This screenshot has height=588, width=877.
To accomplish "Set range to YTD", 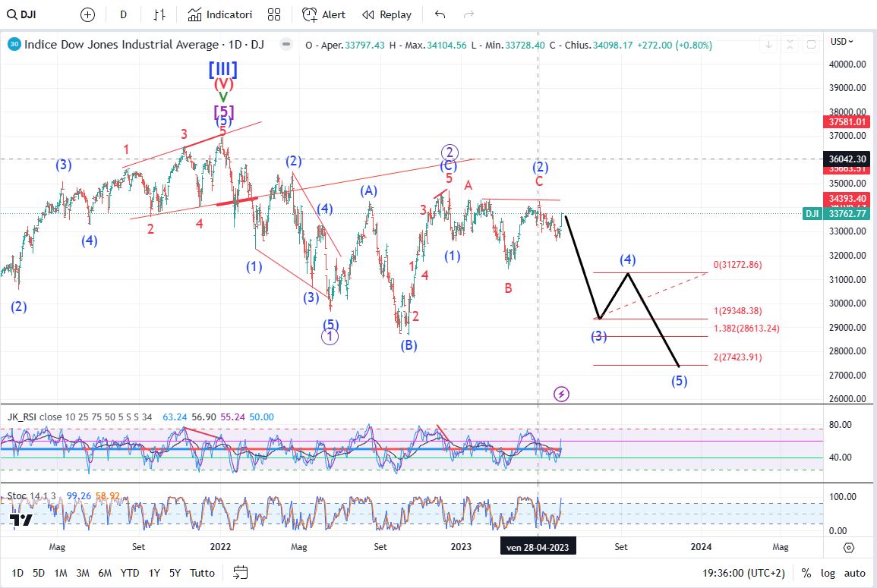I will pyautogui.click(x=130, y=573).
